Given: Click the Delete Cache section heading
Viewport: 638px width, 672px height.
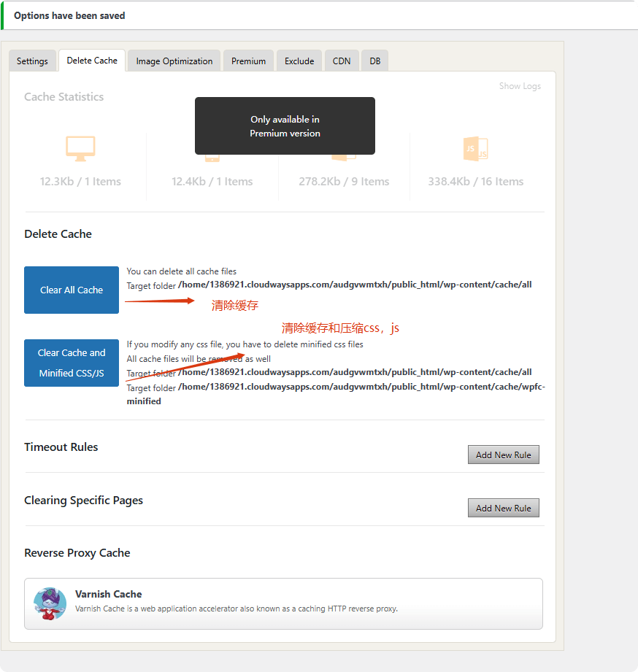Looking at the screenshot, I should (58, 234).
